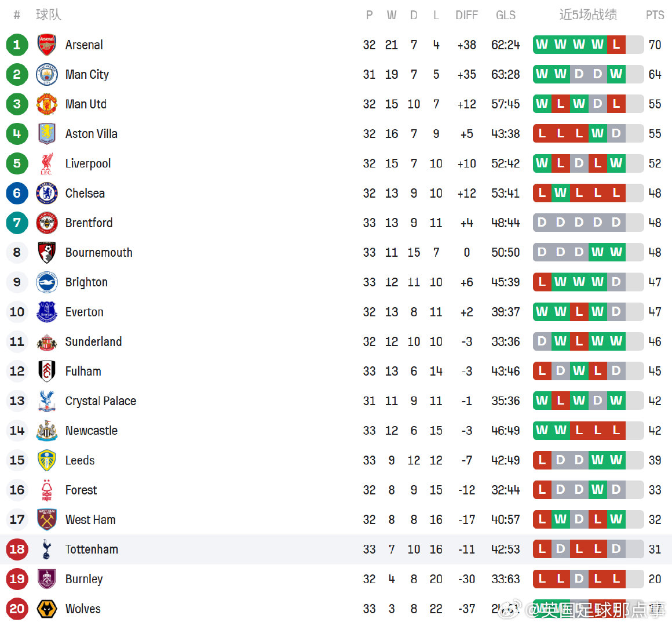Open the Aston Villa team link

point(91,134)
